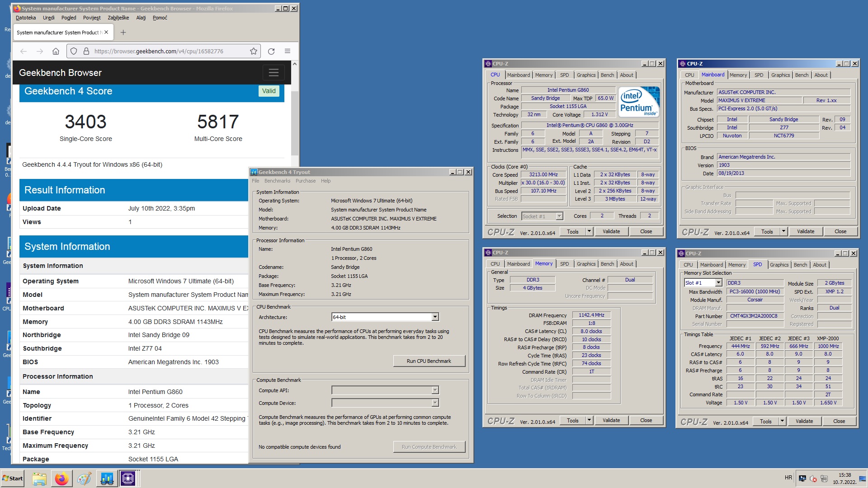Open Purchase menu in Geekbench 4 Tryout
Screen dimensions: 868x488
click(x=306, y=181)
